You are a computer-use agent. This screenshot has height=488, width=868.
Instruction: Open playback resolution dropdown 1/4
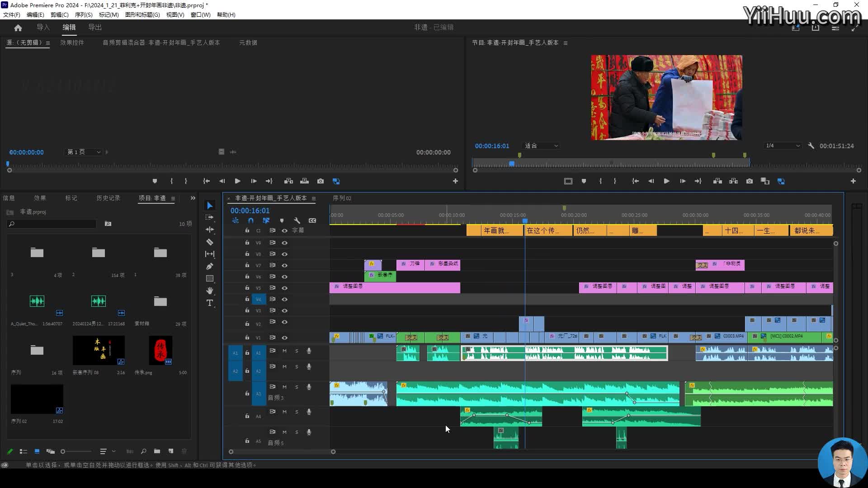click(783, 146)
